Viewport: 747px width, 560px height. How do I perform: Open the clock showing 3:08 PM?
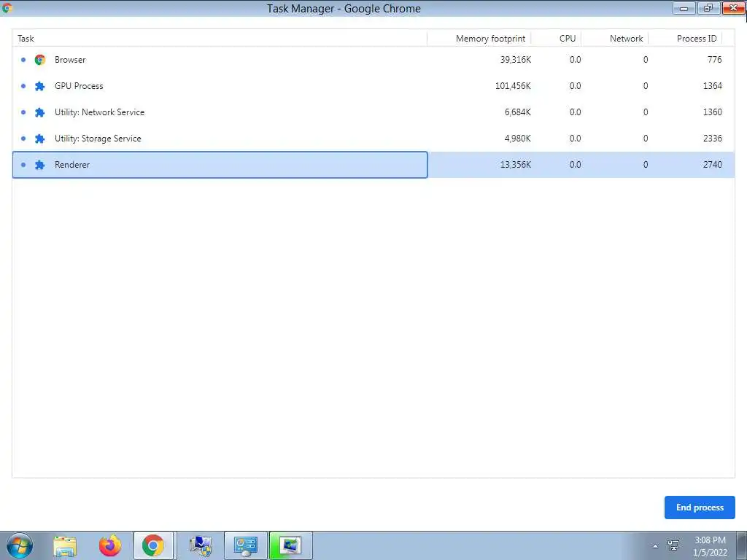tap(710, 546)
